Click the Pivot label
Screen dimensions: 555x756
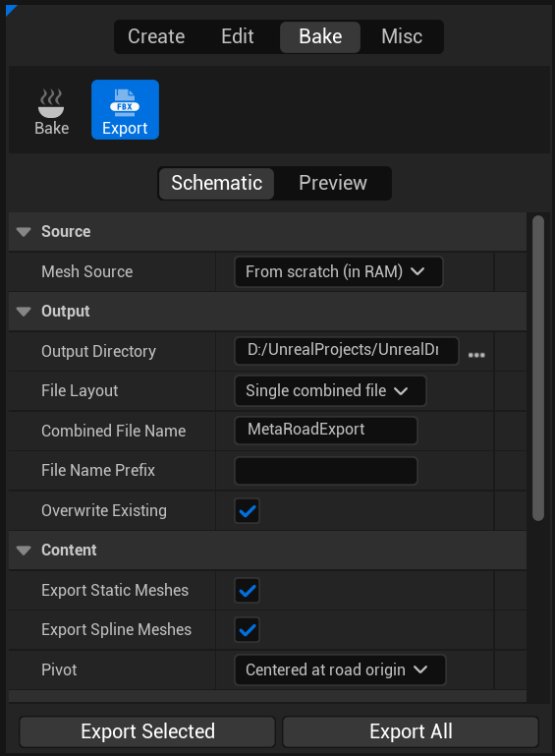click(x=59, y=670)
